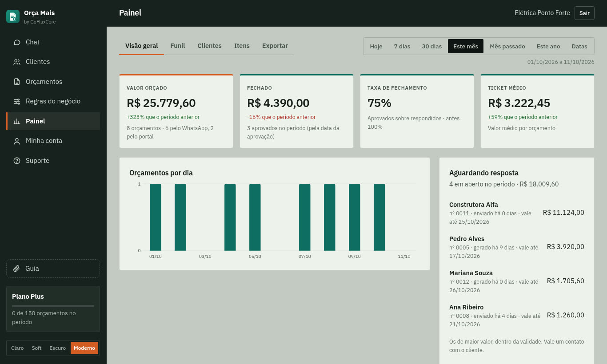Go to the Itens tab
The image size is (607, 364).
point(242,46)
